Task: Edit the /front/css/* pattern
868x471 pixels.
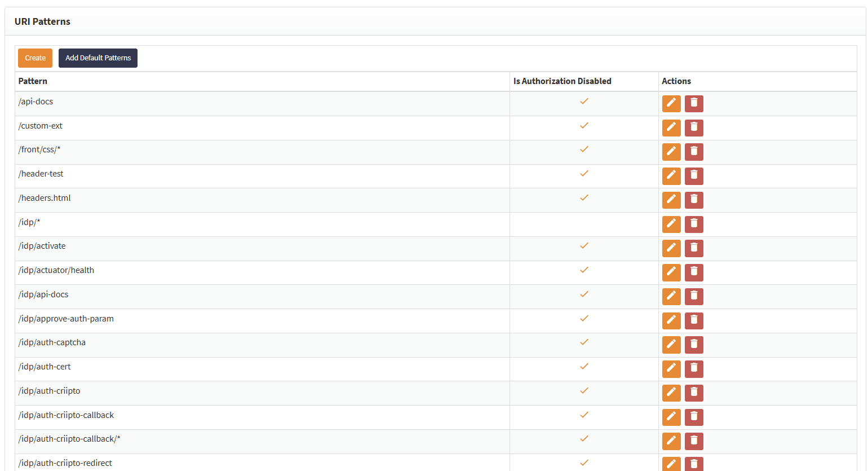Action: [x=671, y=152]
